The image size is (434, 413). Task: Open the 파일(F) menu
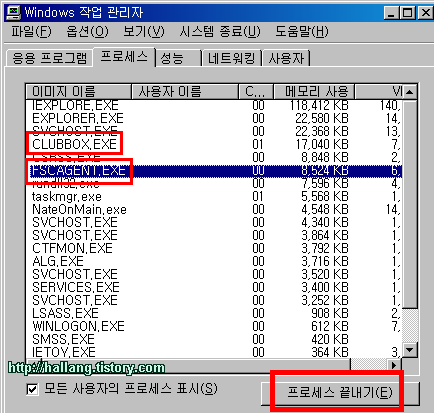(x=31, y=32)
